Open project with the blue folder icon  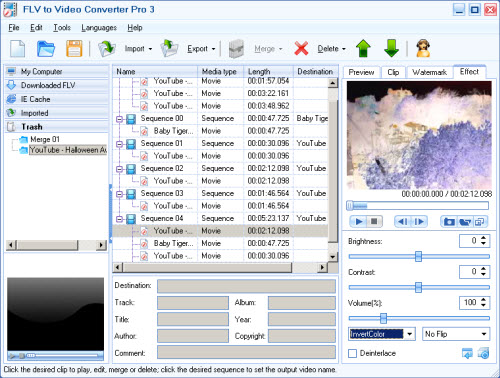tap(45, 49)
